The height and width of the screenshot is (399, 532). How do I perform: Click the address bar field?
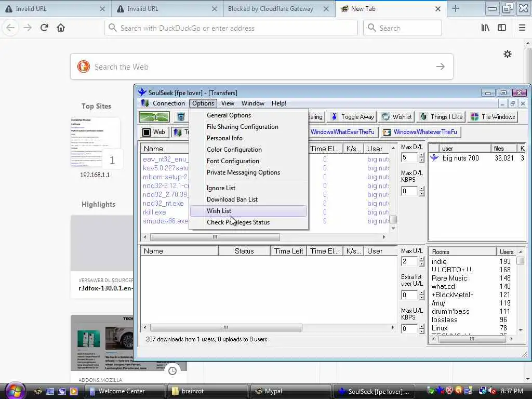[x=231, y=28]
